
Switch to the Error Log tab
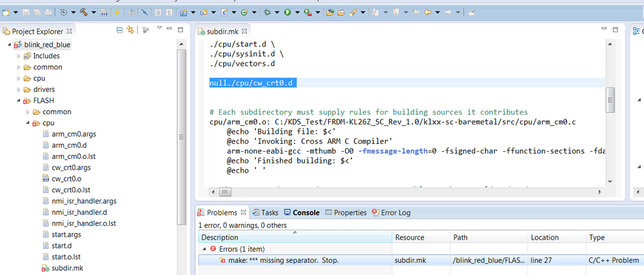click(391, 212)
